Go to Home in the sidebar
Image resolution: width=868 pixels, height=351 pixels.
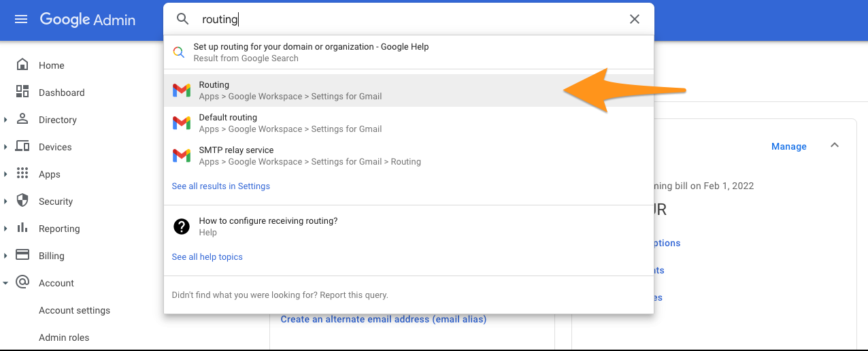(52, 65)
